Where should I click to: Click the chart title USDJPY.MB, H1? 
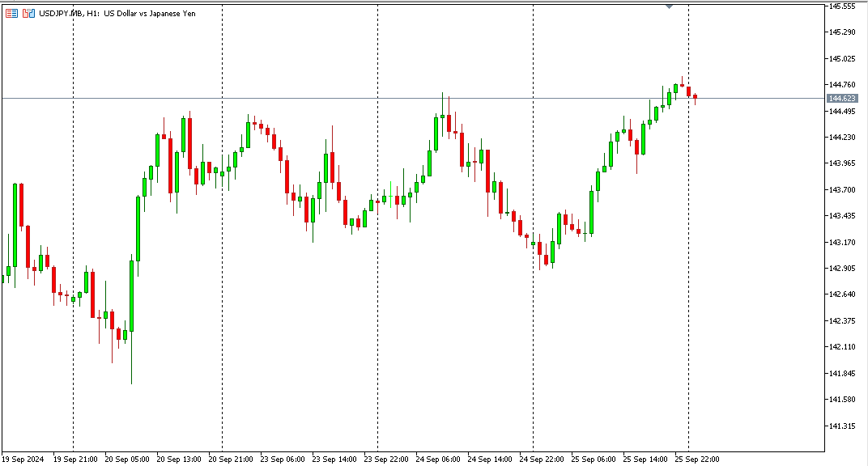point(69,13)
